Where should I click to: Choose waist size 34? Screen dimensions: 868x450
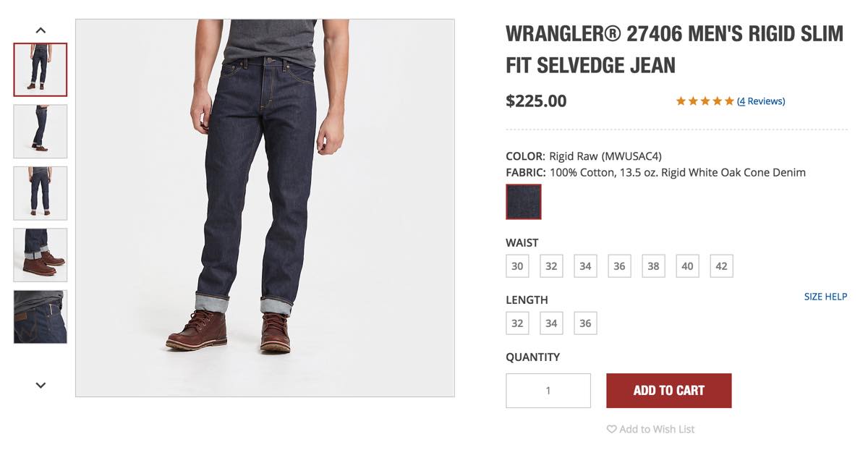pyautogui.click(x=585, y=266)
